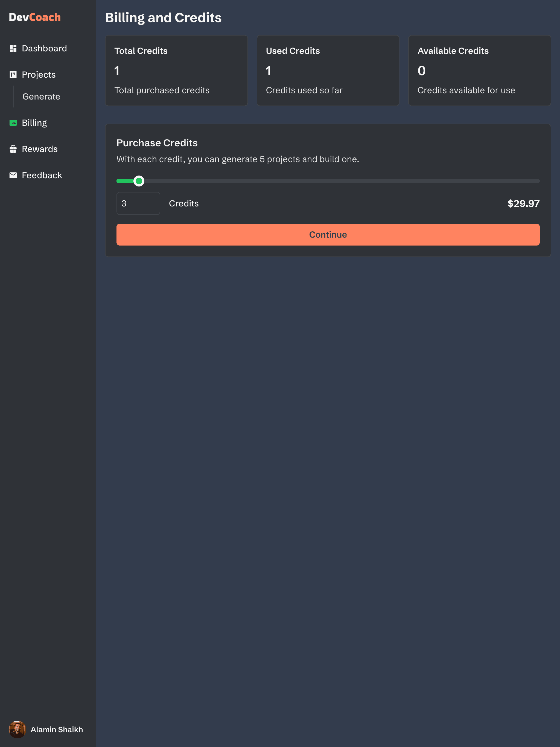Click the envelope icon beside Feedback
The width and height of the screenshot is (560, 747).
tap(13, 175)
